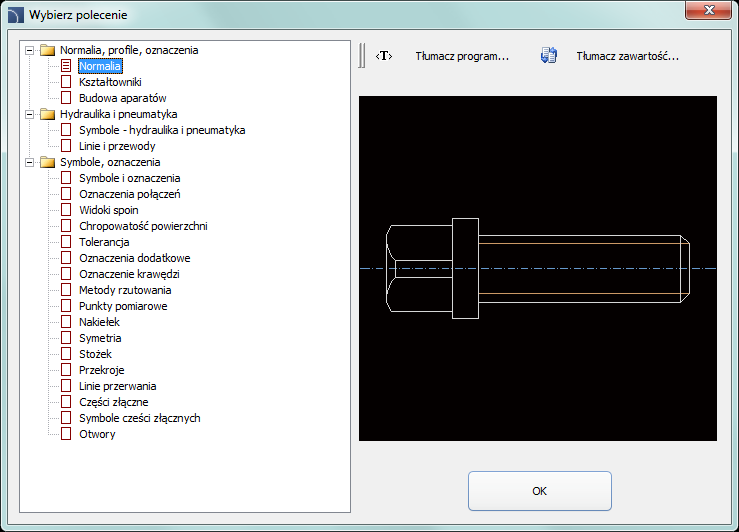Image resolution: width=739 pixels, height=532 pixels.
Task: Select Oznaczenia dodatkowe item
Action: 135,258
